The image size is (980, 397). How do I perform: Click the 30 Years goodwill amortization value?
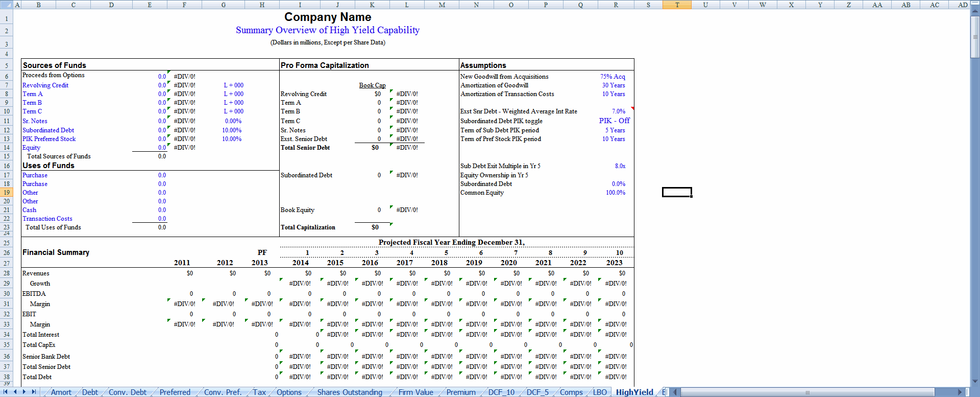click(x=614, y=85)
